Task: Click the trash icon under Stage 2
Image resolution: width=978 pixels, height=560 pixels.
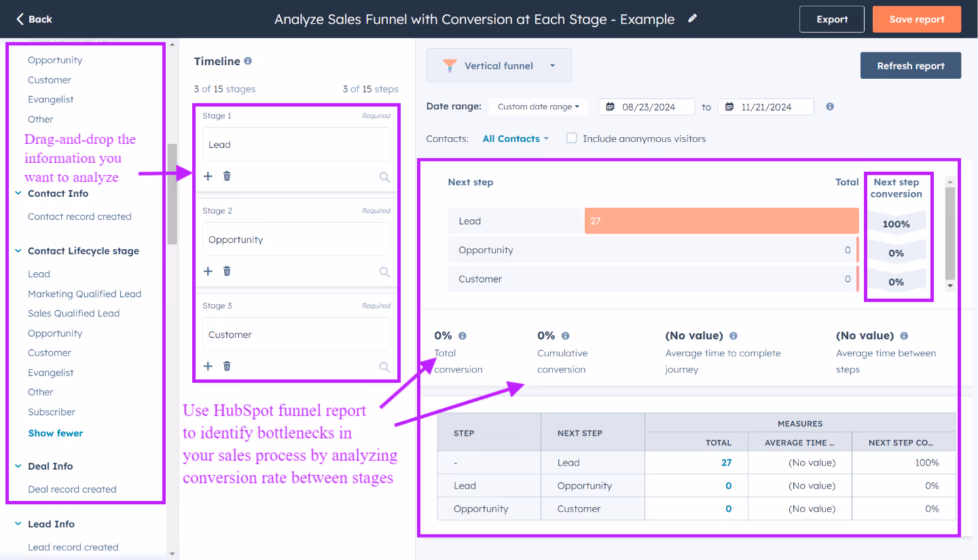Action: (227, 271)
